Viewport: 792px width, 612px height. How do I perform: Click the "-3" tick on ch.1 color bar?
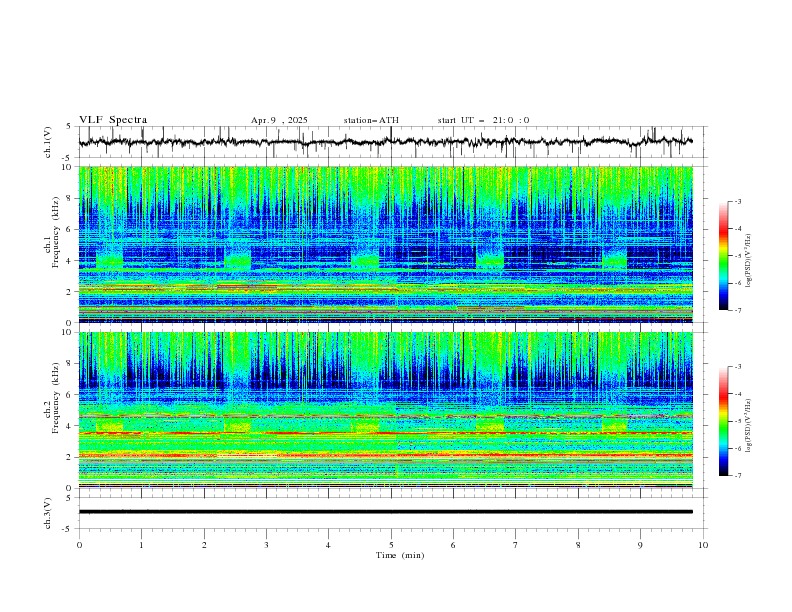tap(737, 201)
